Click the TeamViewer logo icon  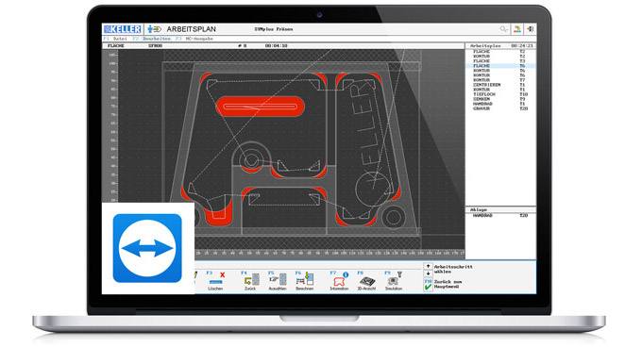coord(147,248)
